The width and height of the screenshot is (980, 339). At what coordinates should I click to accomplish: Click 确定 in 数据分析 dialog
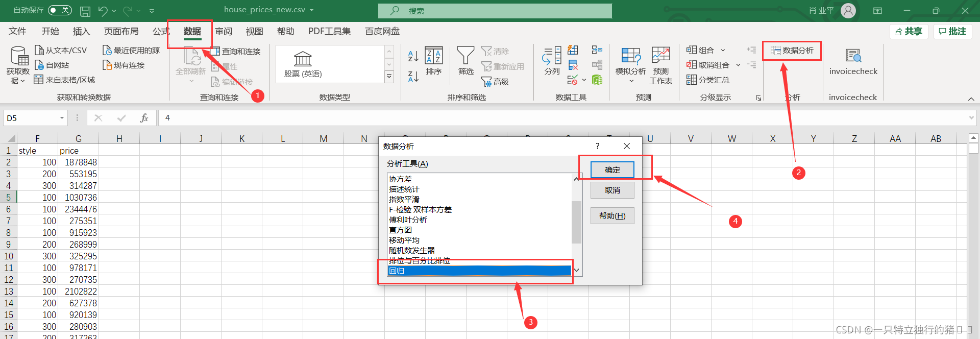612,170
